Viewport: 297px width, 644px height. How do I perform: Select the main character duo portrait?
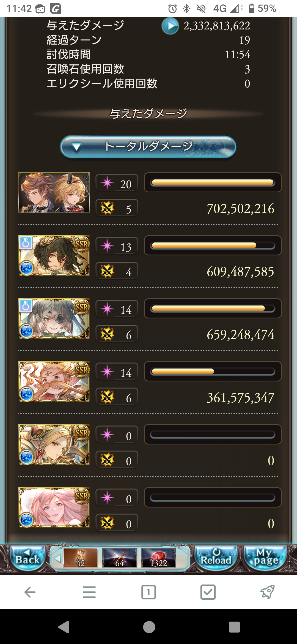pos(54,193)
